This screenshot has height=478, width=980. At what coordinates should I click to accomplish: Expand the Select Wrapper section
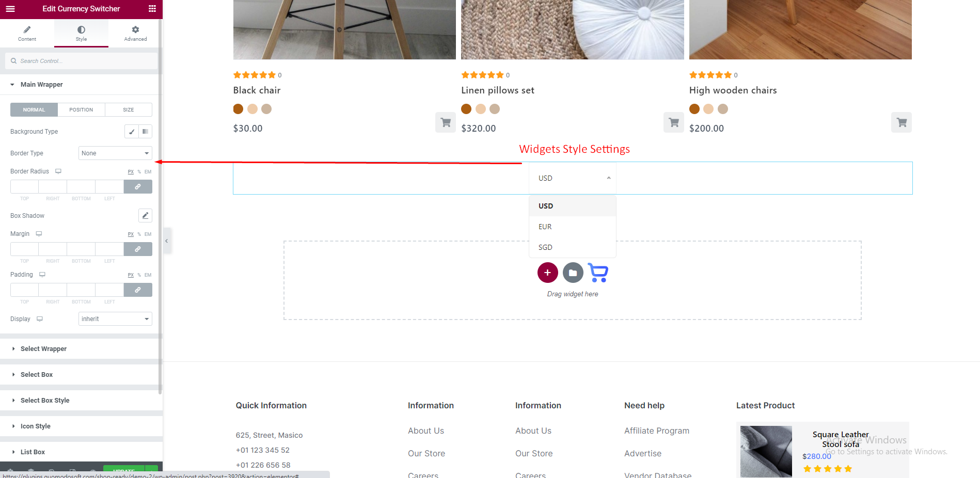coord(44,349)
